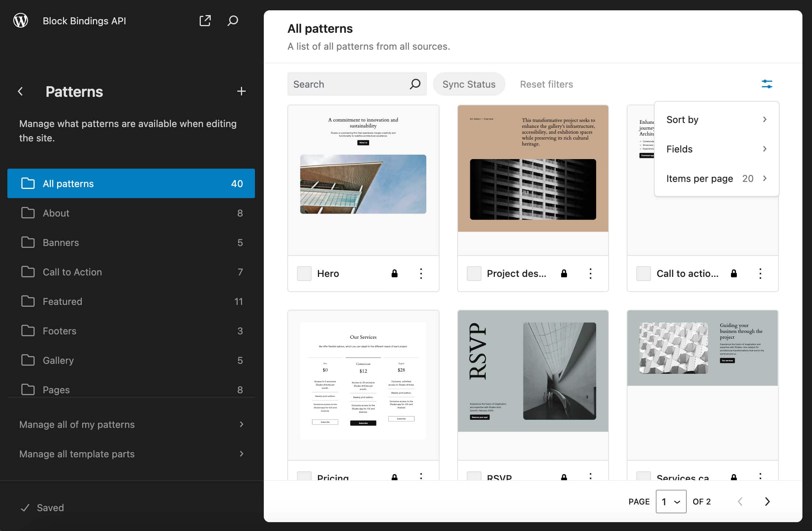Click the three-dot menu on Project des pattern
812x531 pixels.
click(x=592, y=273)
